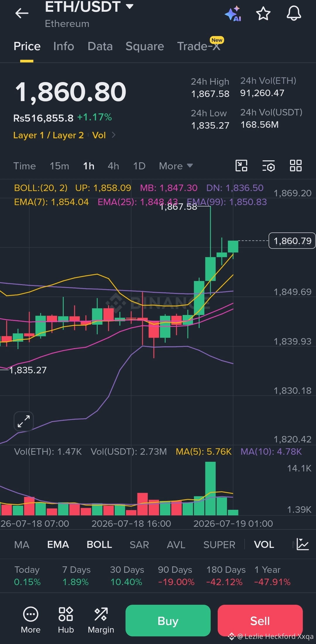Open indicator chart settings at row end
This screenshot has height=644, width=316.
tap(303, 544)
